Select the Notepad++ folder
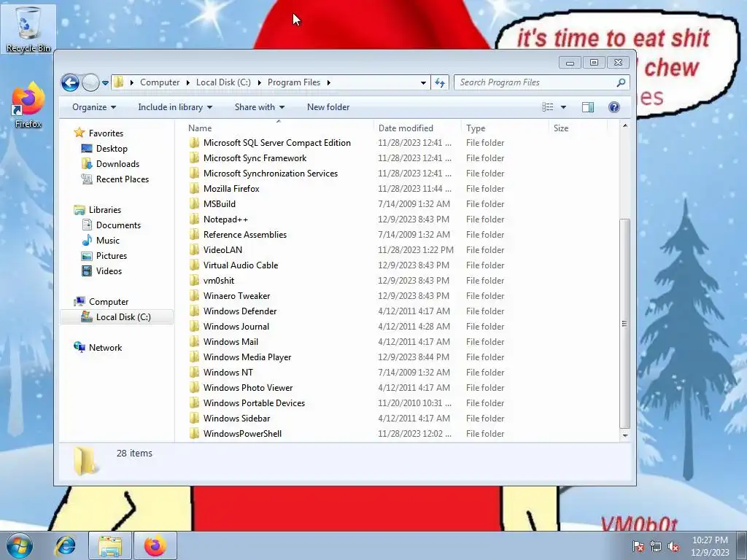The width and height of the screenshot is (747, 560). point(225,219)
